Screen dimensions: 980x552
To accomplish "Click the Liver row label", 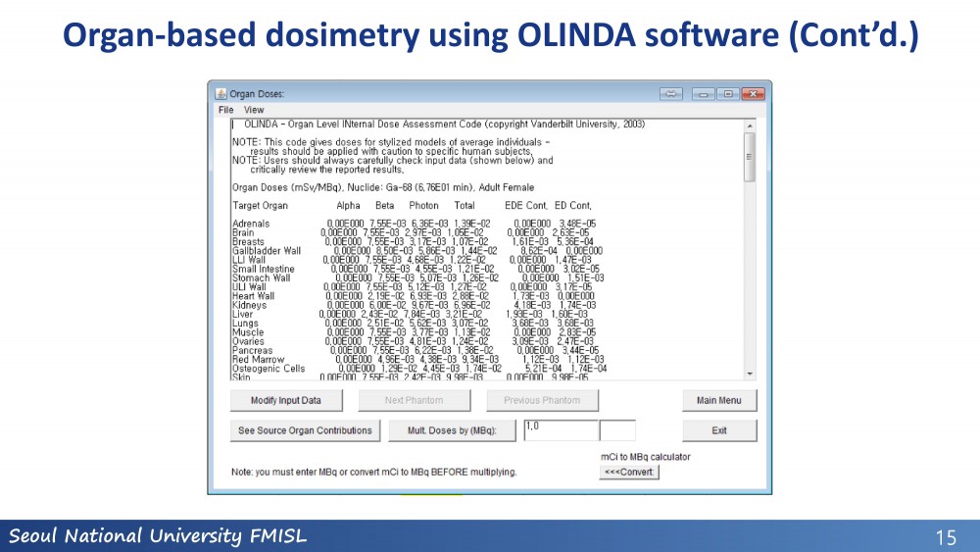I will tap(242, 314).
